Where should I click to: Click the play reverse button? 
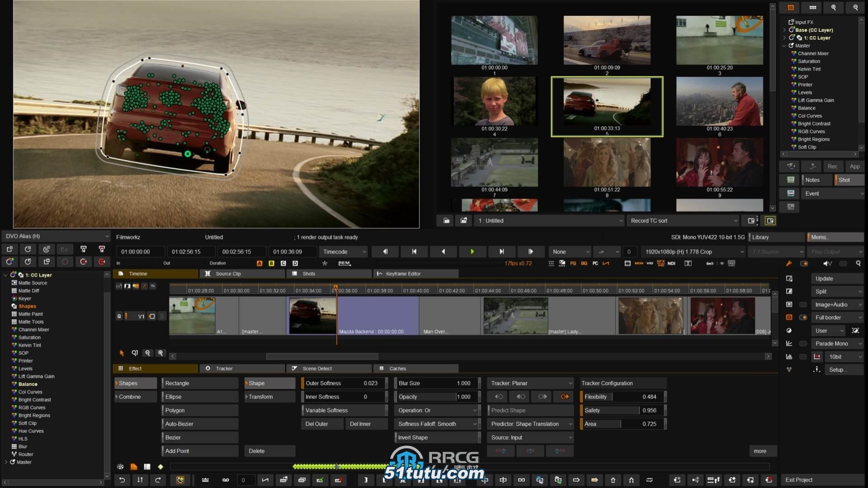pos(443,252)
